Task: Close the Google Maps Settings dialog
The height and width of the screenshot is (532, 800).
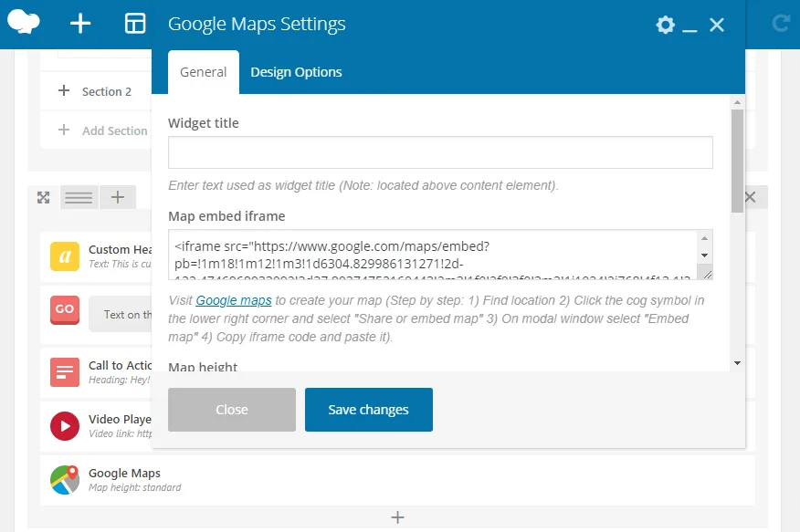Action: (x=717, y=25)
